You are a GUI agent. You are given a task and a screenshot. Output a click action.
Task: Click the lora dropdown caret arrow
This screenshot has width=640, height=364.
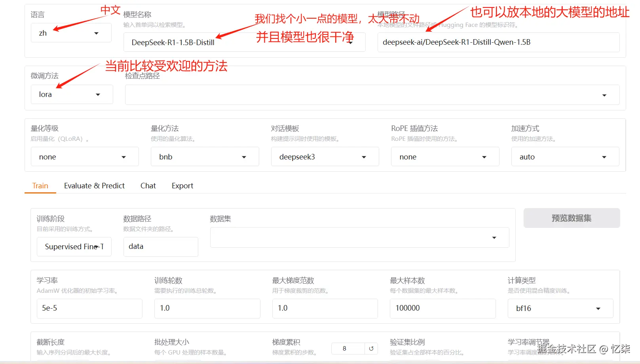[98, 95]
